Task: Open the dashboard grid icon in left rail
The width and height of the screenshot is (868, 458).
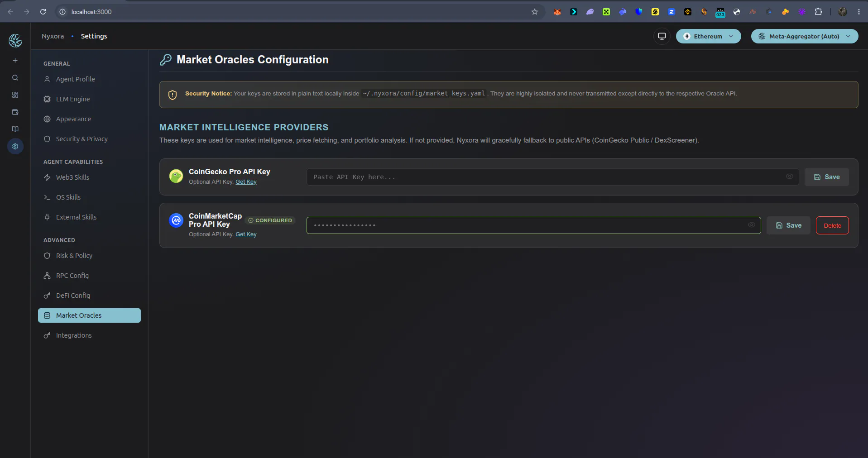Action: 15,95
